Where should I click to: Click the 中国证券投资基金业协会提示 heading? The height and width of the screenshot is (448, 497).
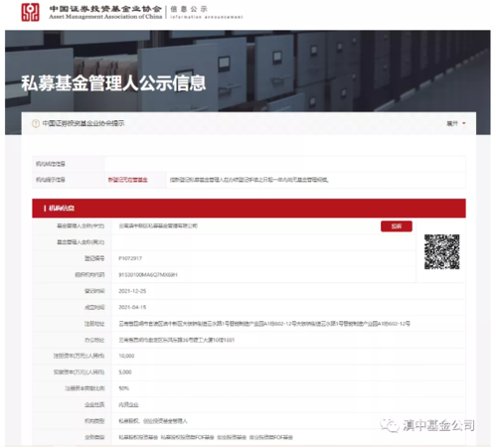pos(83,123)
